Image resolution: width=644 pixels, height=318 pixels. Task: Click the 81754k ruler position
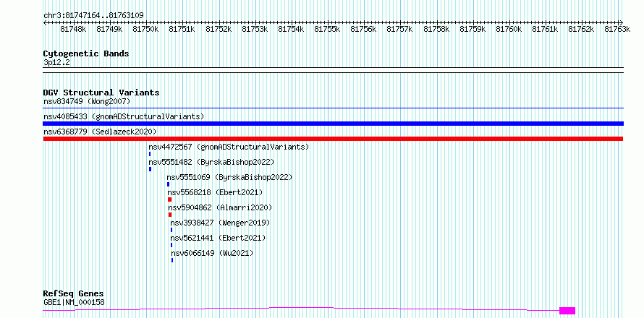click(291, 29)
